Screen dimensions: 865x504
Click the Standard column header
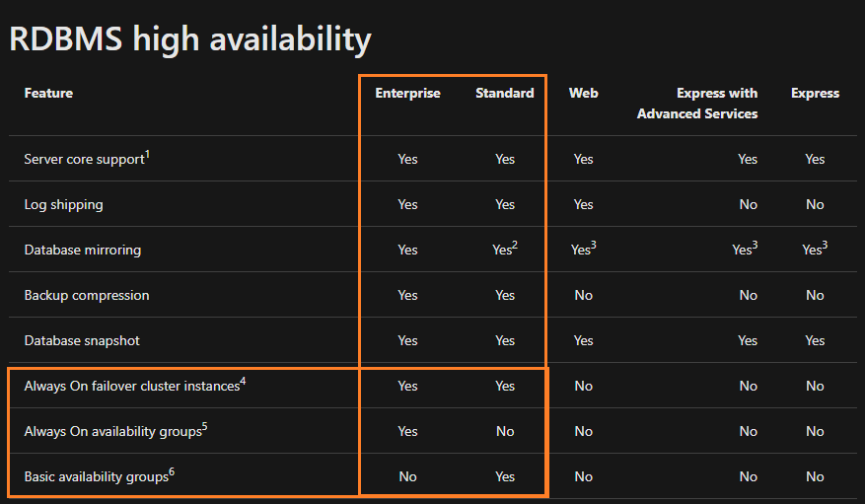[504, 93]
